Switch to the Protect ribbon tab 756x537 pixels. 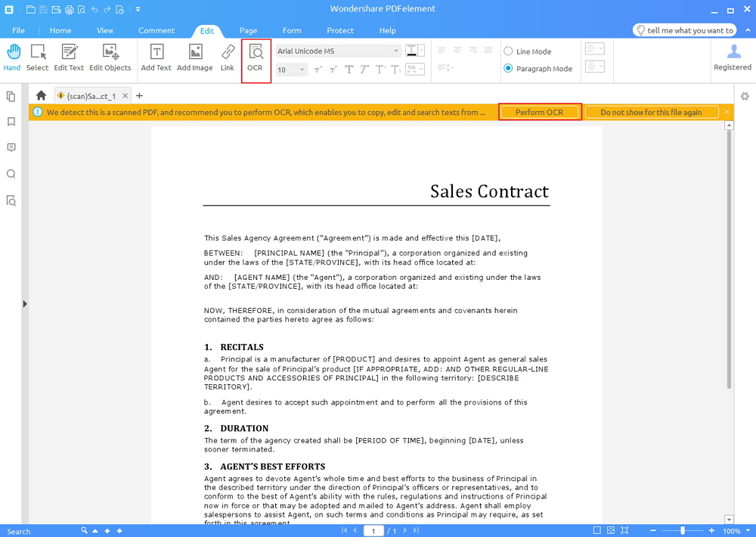340,30
